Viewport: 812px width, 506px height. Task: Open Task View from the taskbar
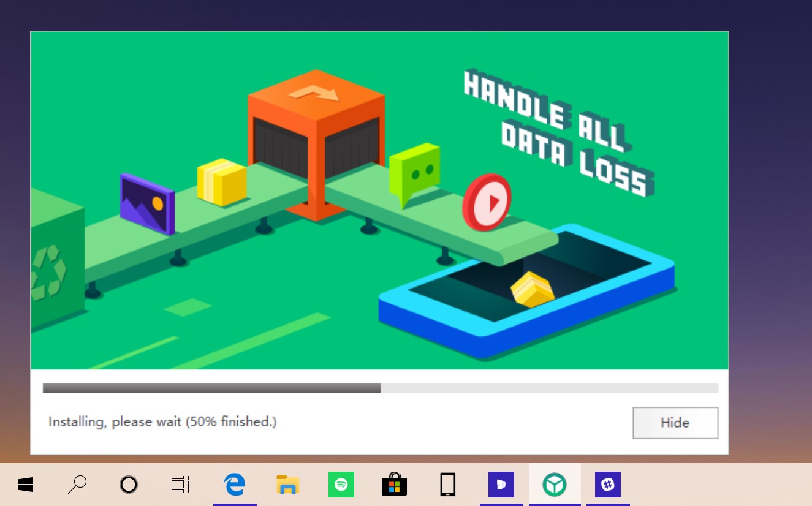180,484
